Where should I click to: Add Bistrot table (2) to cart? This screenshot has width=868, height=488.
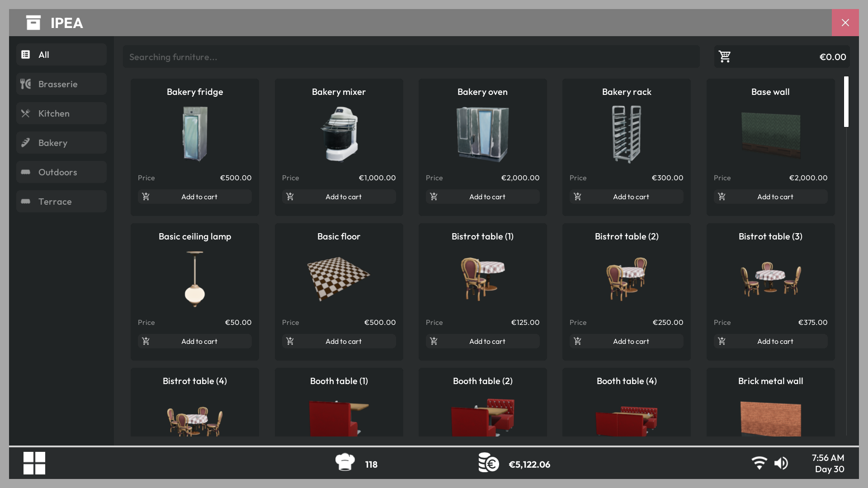(626, 341)
